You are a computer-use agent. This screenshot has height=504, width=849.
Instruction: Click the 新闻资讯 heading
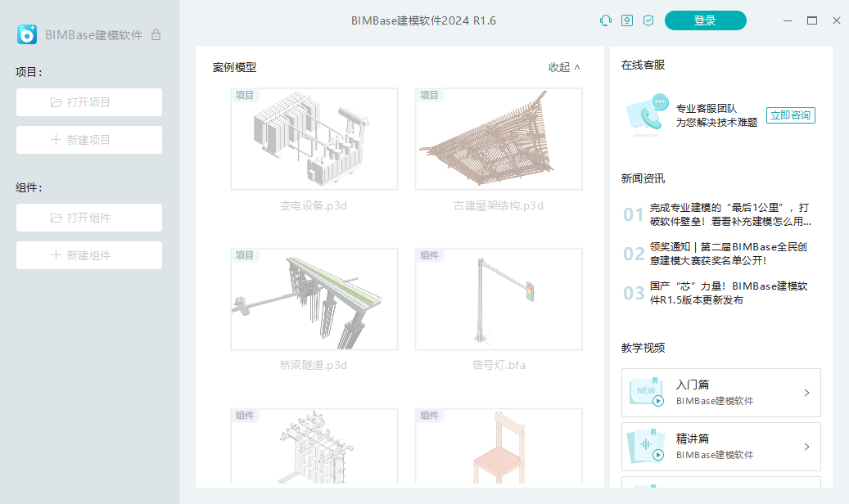tap(644, 178)
